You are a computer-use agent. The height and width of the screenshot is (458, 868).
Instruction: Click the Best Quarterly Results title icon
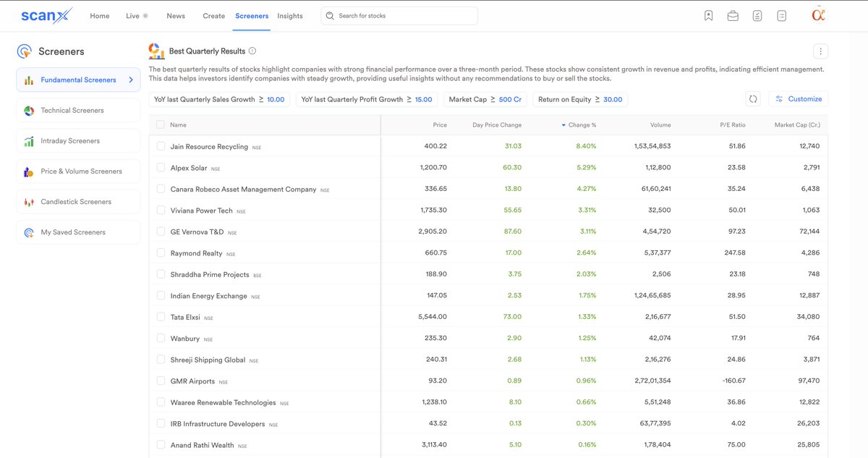[156, 51]
